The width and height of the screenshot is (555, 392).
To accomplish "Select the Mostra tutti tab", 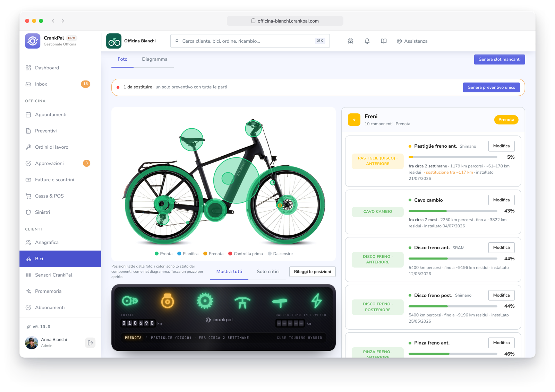I will coord(229,271).
